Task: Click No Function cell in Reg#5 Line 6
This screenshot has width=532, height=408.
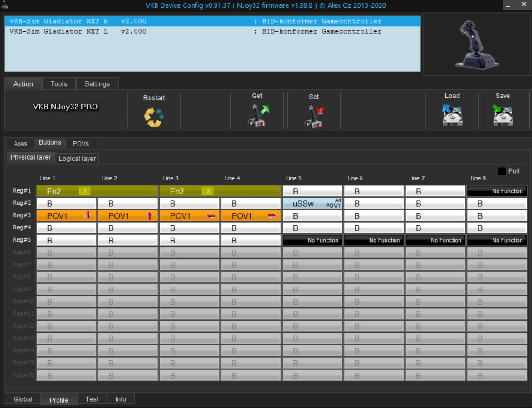Action: click(374, 240)
